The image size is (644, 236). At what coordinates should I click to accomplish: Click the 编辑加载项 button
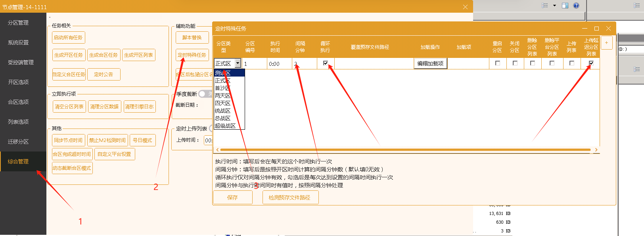click(430, 63)
